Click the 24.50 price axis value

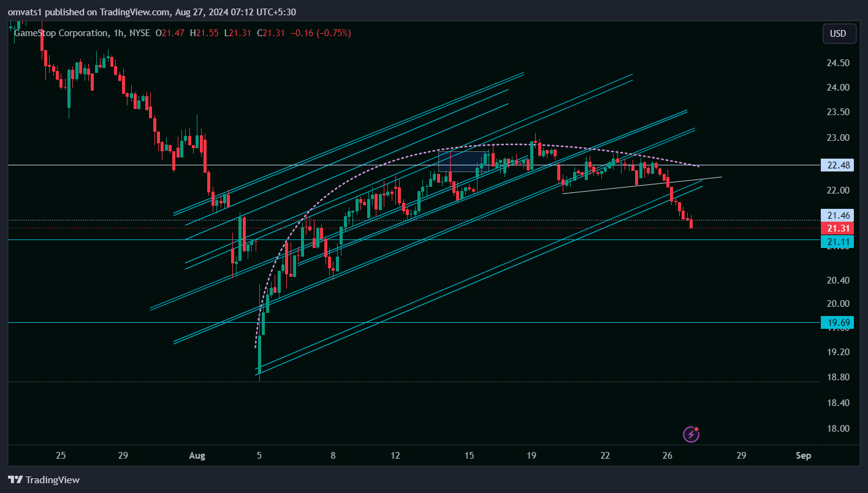837,63
